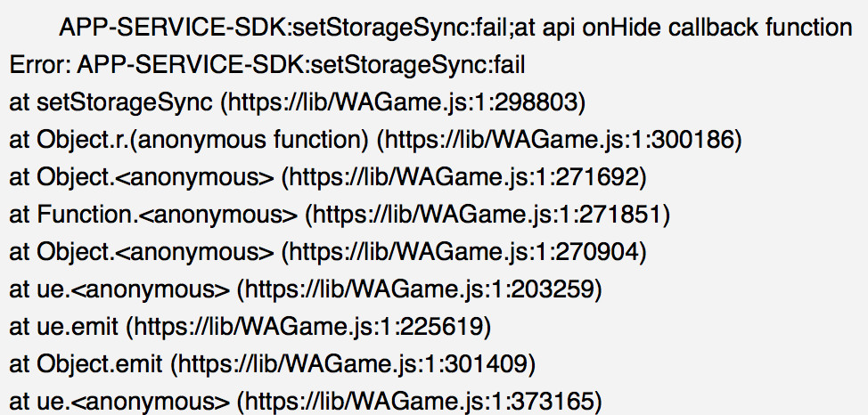
Task: Click the last 'at ue.<anonymous>' stack frame
Action: [119, 403]
